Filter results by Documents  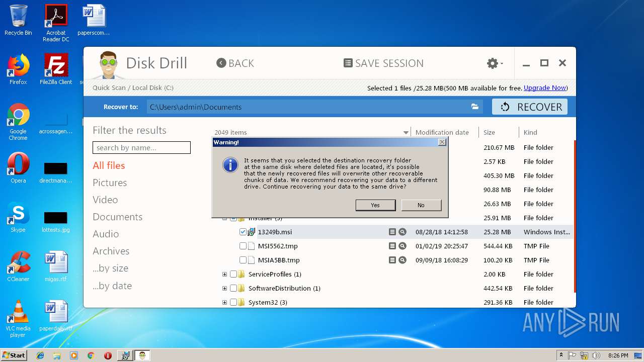point(117,217)
